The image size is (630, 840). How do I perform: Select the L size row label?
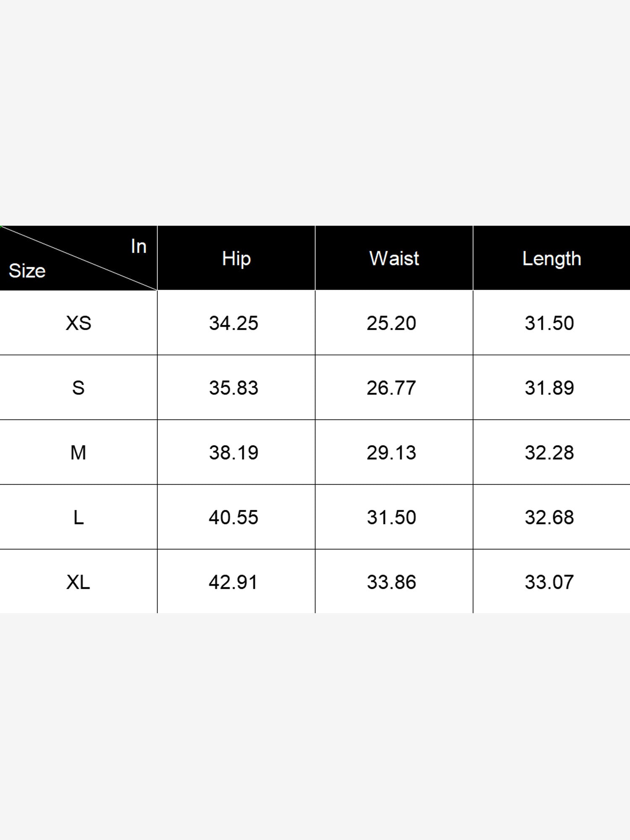[79, 517]
